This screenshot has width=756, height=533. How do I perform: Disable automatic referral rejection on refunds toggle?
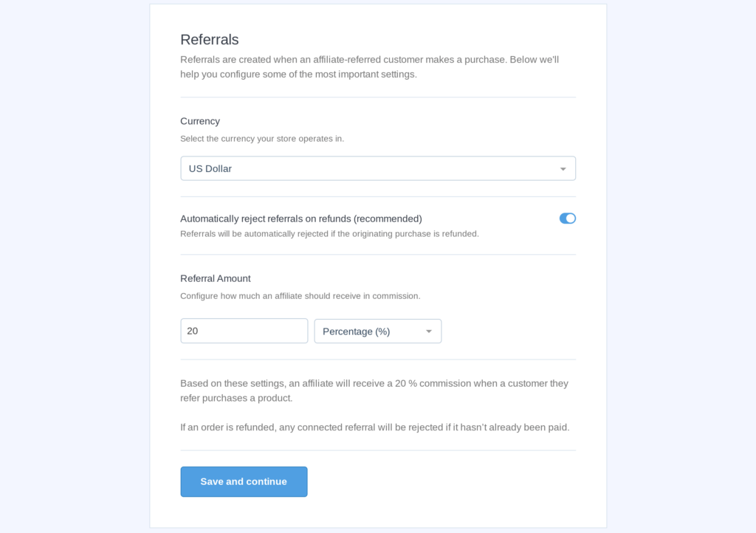pyautogui.click(x=568, y=219)
